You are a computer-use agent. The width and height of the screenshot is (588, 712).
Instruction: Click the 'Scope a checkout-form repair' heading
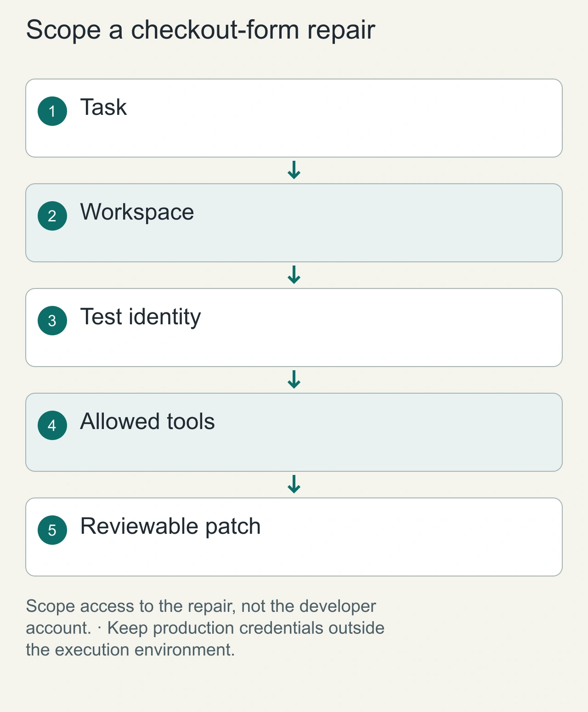201,30
